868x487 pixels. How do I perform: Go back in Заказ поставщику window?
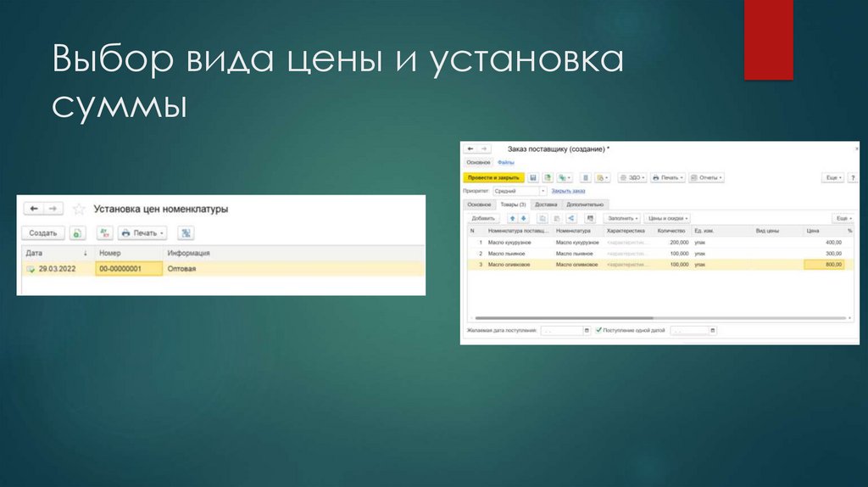pyautogui.click(x=470, y=149)
